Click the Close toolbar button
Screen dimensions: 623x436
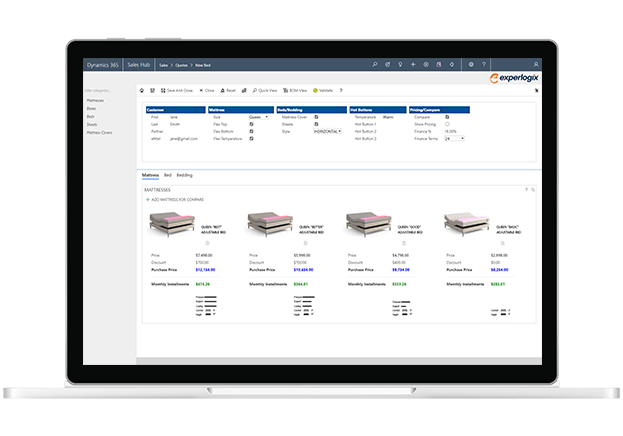click(207, 91)
